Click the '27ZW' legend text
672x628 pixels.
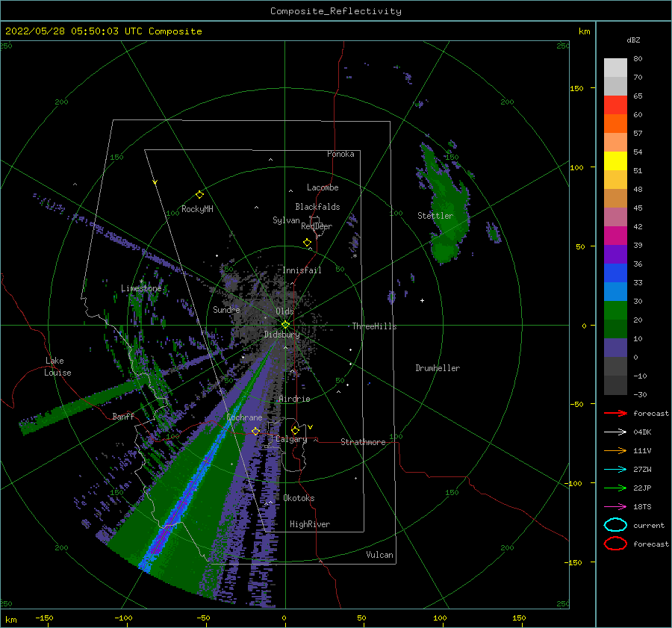tap(642, 470)
